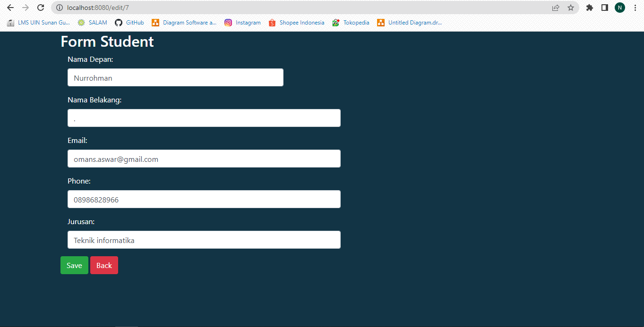Image resolution: width=644 pixels, height=327 pixels.
Task: Open the Untitled Diagram.dr... bookmark
Action: tap(410, 23)
